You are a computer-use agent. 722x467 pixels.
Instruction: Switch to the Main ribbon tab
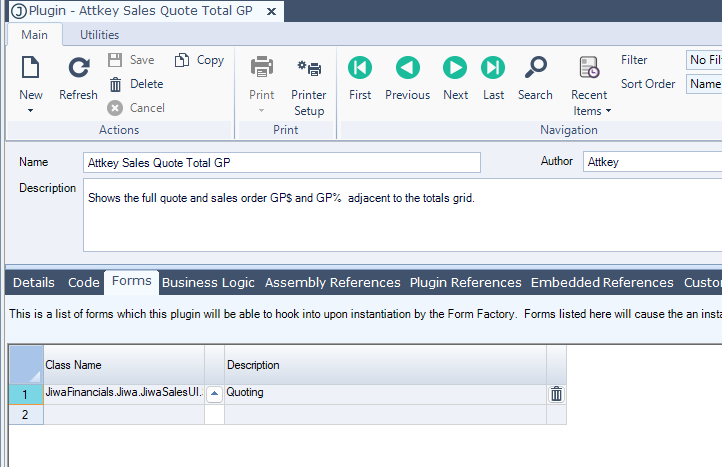[x=35, y=35]
